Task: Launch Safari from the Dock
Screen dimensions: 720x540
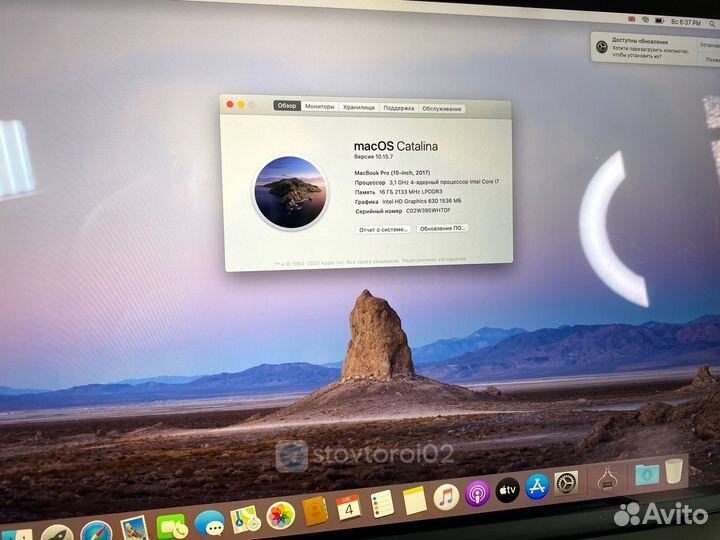Action: tap(96, 531)
